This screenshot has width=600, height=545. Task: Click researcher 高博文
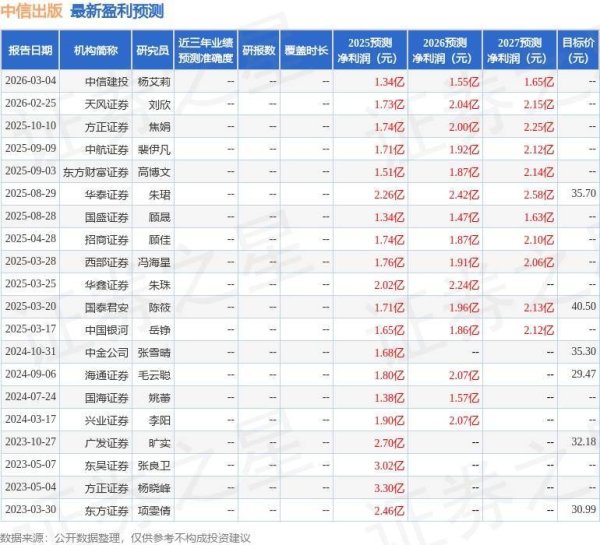(154, 172)
